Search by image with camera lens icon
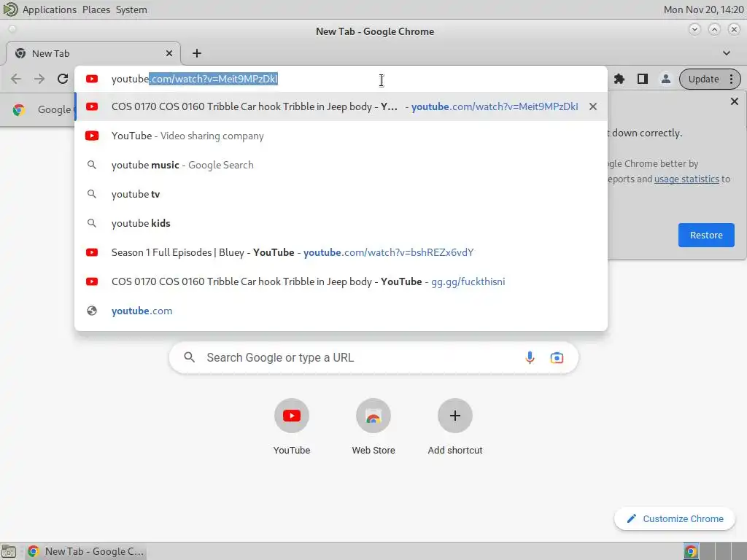 (557, 357)
